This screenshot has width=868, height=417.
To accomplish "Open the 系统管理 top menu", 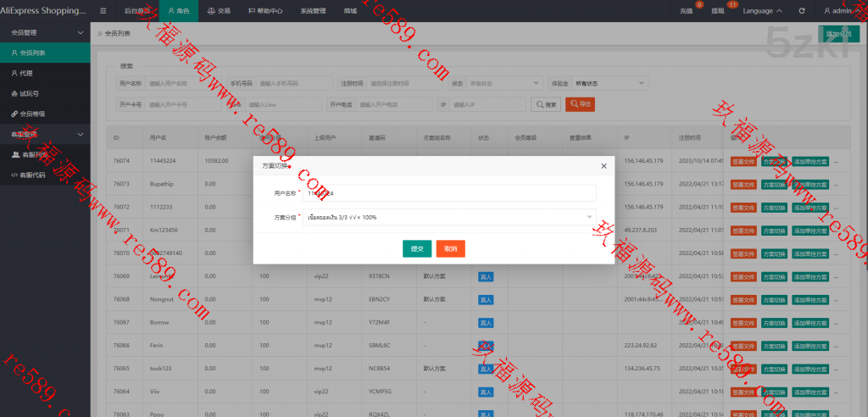I will point(313,11).
